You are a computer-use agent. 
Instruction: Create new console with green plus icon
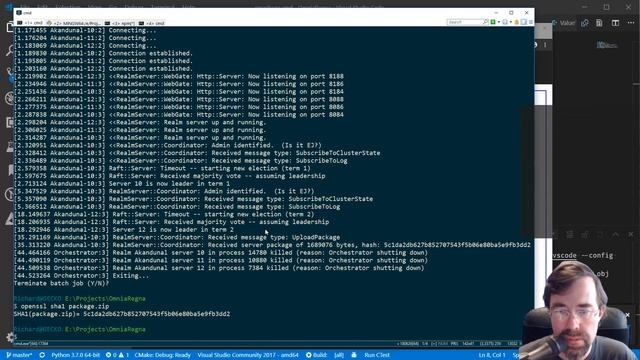pyautogui.click(x=493, y=22)
